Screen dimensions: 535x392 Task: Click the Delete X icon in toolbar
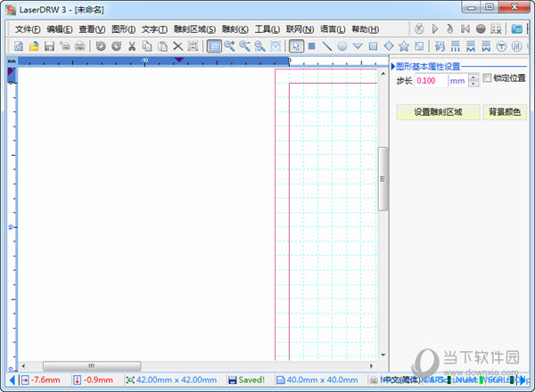point(177,45)
